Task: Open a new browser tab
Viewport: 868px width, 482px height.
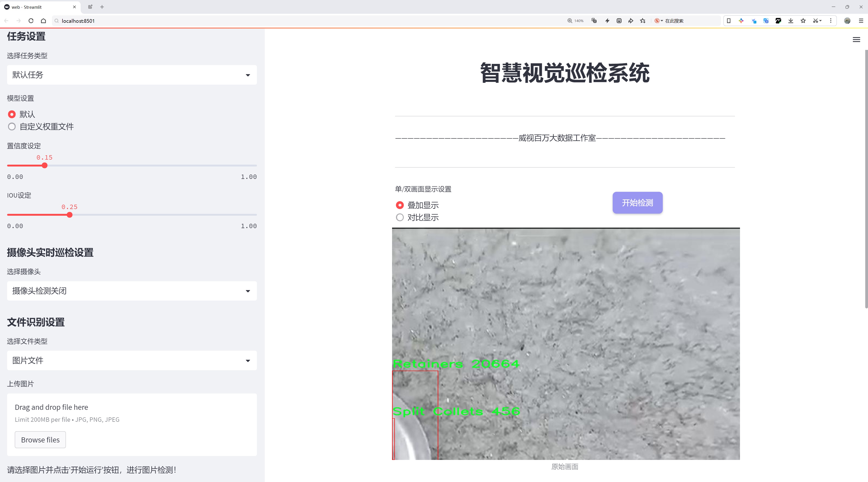Action: (102, 7)
